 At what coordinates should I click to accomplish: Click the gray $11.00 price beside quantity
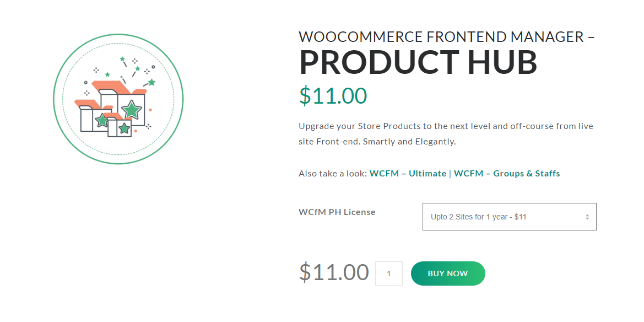coord(334,272)
